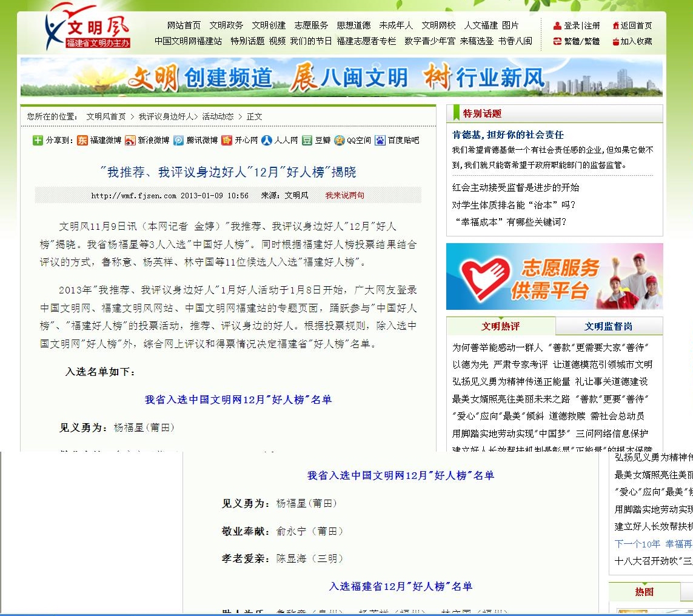
Task: Click the green plus share icon
Action: tap(38, 141)
